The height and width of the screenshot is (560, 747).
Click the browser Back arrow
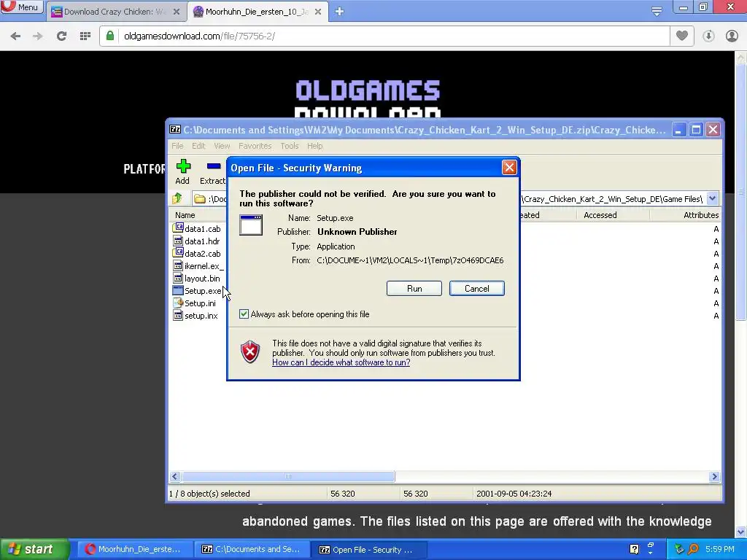[15, 36]
